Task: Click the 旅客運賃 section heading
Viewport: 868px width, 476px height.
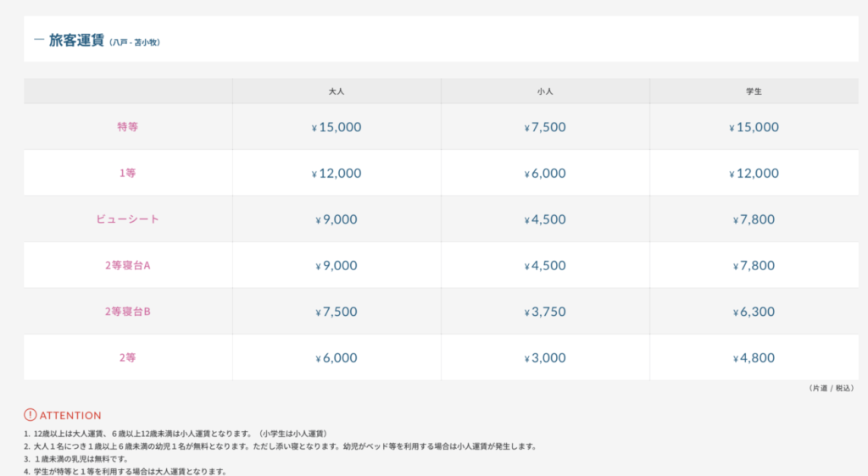Action: point(76,40)
